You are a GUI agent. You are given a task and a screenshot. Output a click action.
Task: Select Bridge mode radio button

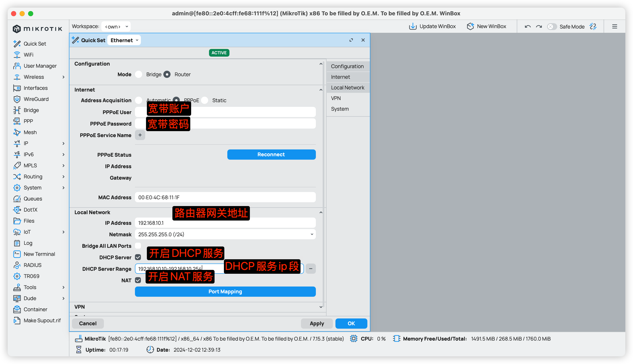tap(138, 74)
